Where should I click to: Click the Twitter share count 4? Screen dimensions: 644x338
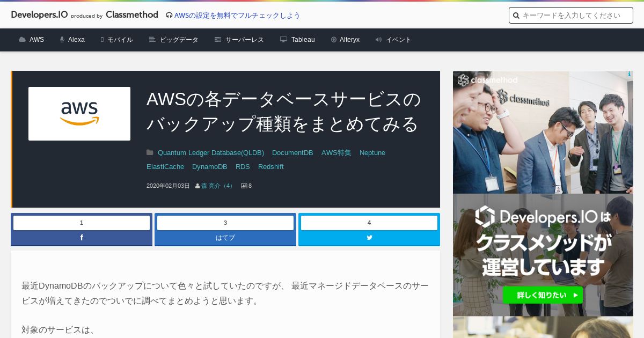pos(369,223)
